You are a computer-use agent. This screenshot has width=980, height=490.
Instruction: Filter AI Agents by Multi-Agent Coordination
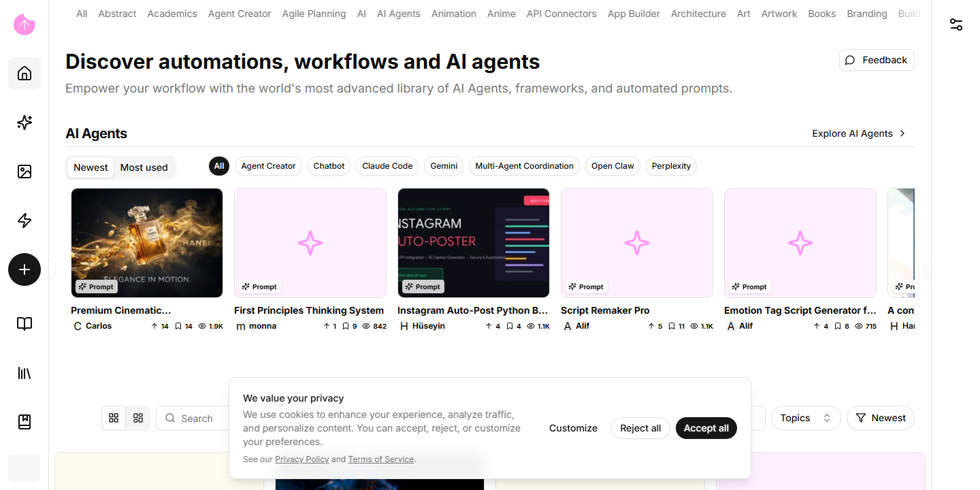524,166
